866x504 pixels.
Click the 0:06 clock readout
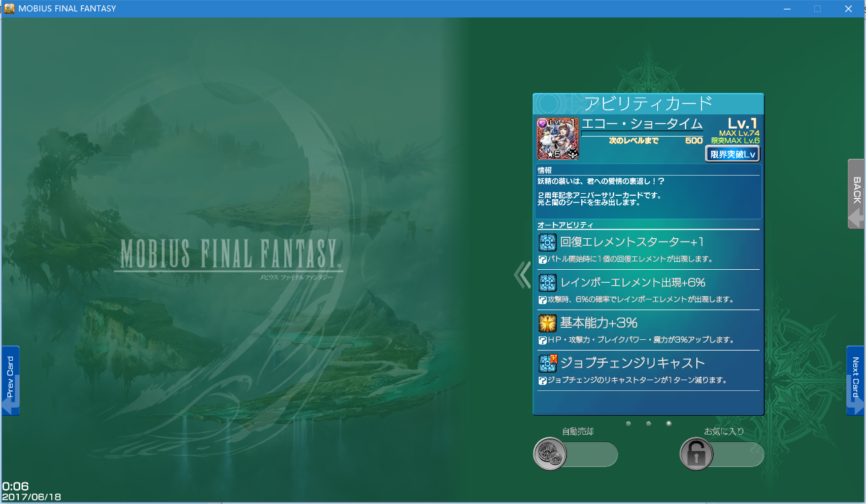pyautogui.click(x=15, y=487)
